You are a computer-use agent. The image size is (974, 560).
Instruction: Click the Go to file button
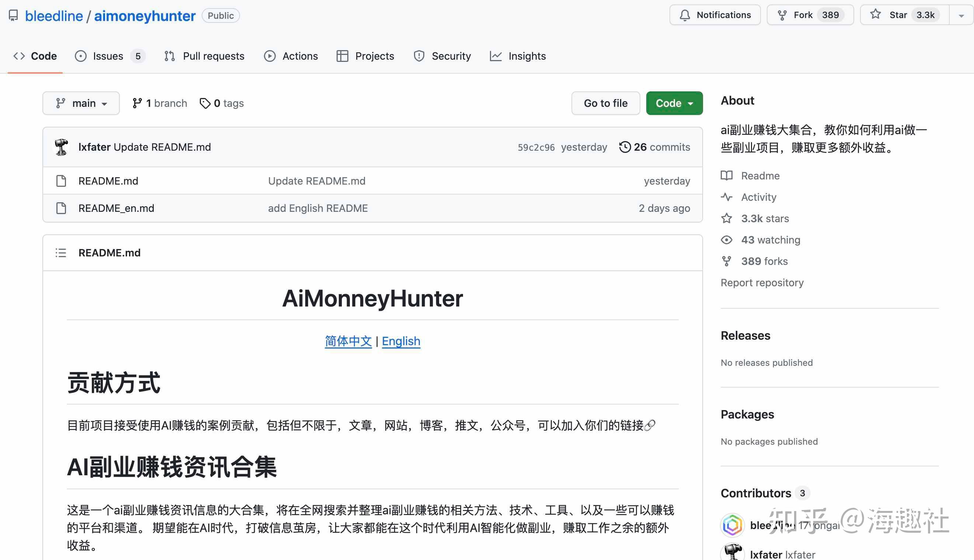[x=605, y=103]
